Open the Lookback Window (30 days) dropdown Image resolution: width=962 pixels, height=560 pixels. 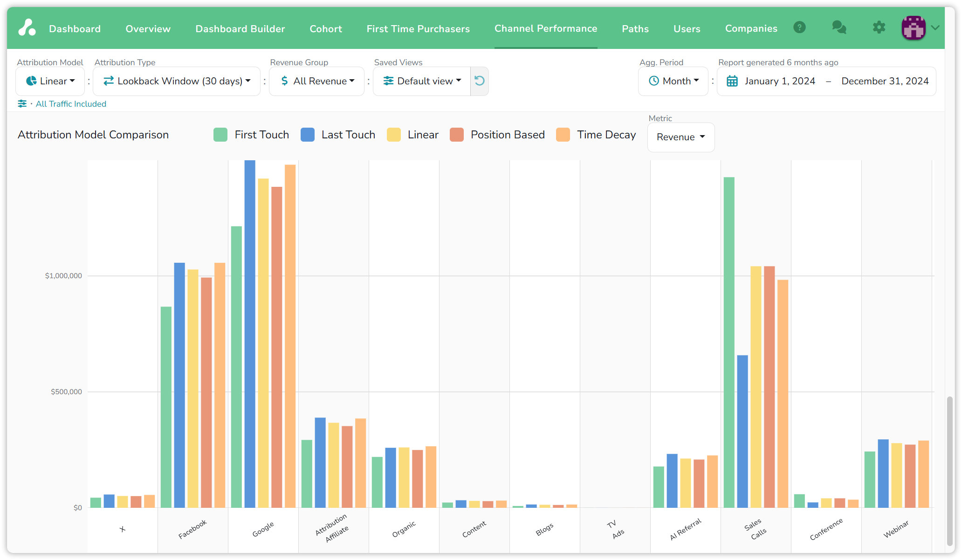pyautogui.click(x=177, y=81)
